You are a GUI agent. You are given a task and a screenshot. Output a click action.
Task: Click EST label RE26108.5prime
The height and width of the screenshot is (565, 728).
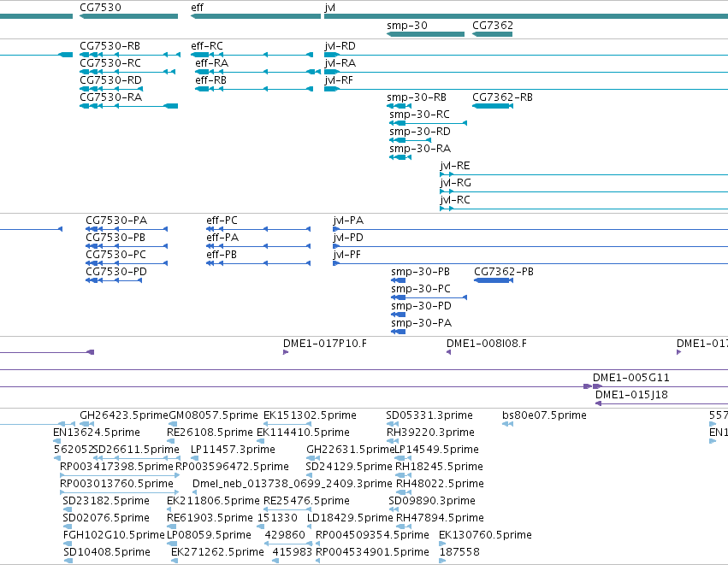tap(210, 433)
